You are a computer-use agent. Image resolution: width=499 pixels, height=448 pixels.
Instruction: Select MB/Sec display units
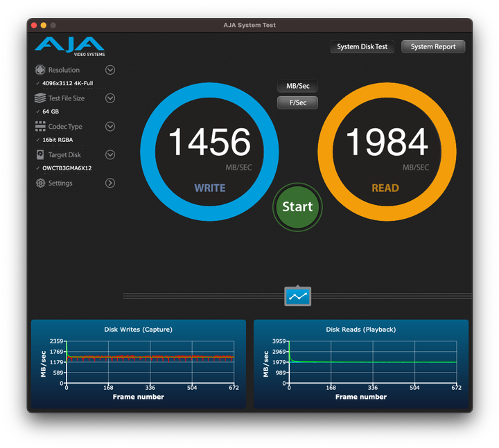coord(297,87)
